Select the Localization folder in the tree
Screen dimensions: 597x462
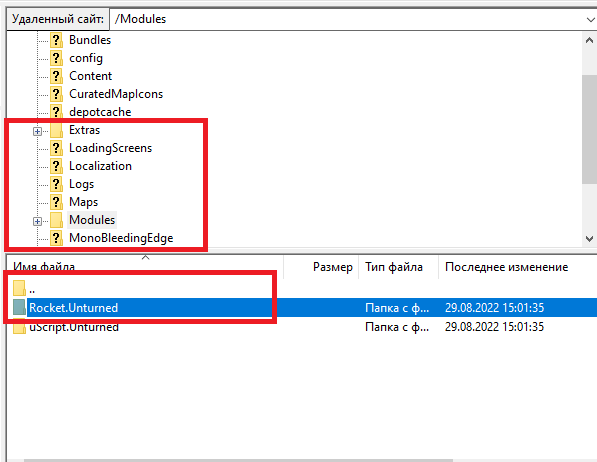pos(100,166)
